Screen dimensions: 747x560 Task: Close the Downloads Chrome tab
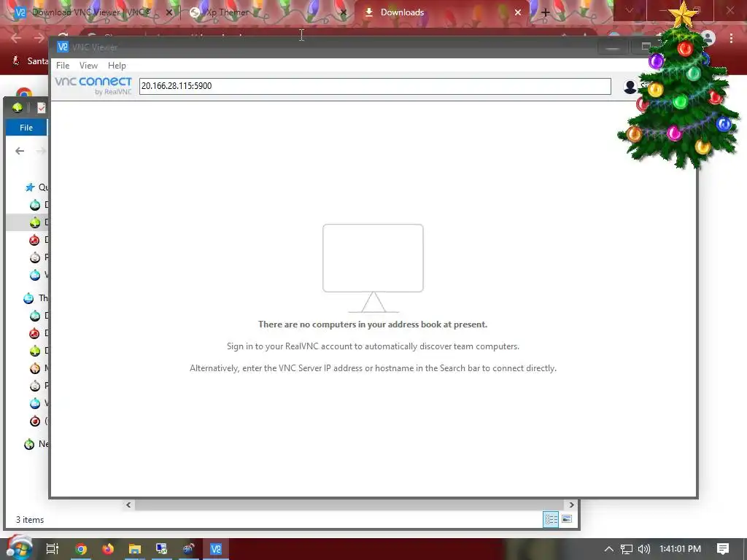[518, 12]
